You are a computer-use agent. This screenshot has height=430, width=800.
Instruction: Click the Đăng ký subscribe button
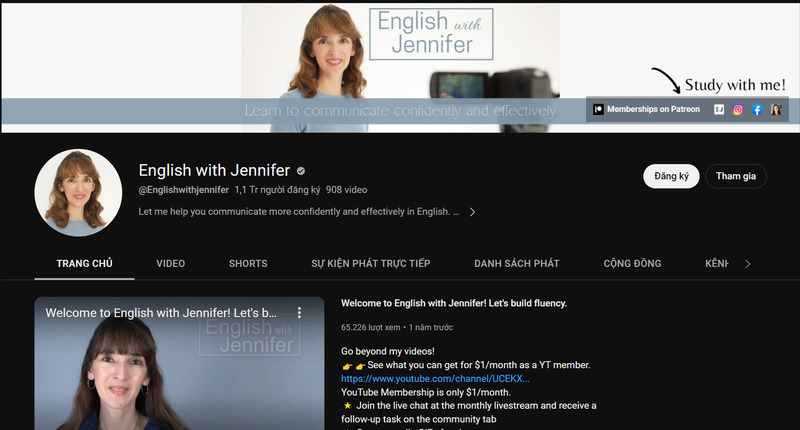tap(671, 176)
